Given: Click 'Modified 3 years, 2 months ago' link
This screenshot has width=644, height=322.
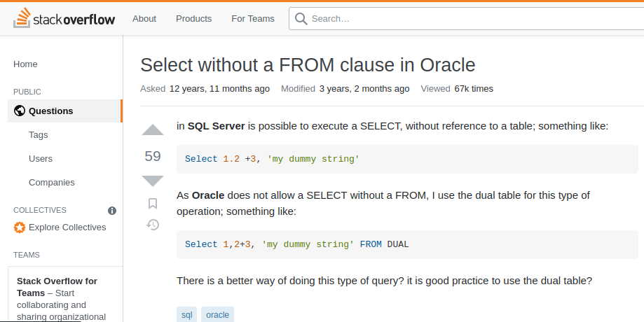Looking at the screenshot, I should (x=345, y=89).
